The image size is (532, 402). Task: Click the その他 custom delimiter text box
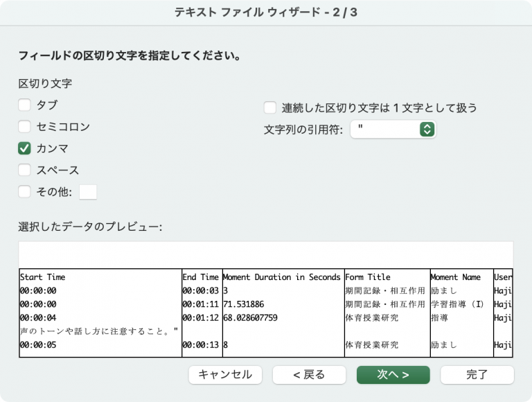(x=88, y=192)
